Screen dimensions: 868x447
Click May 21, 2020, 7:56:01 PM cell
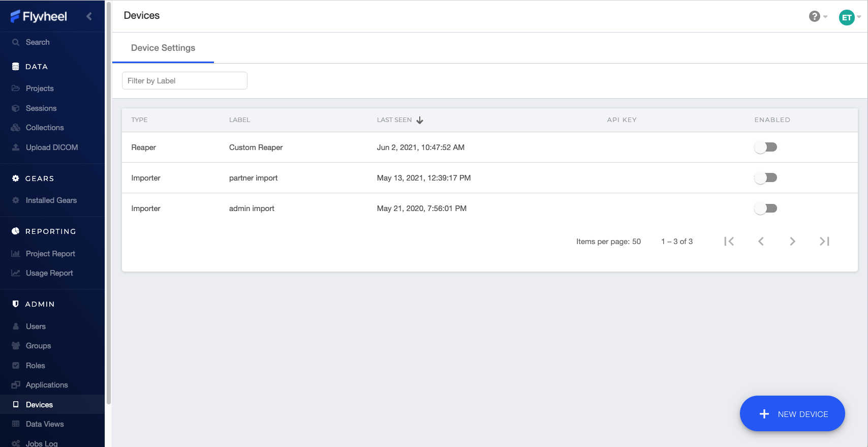point(422,208)
